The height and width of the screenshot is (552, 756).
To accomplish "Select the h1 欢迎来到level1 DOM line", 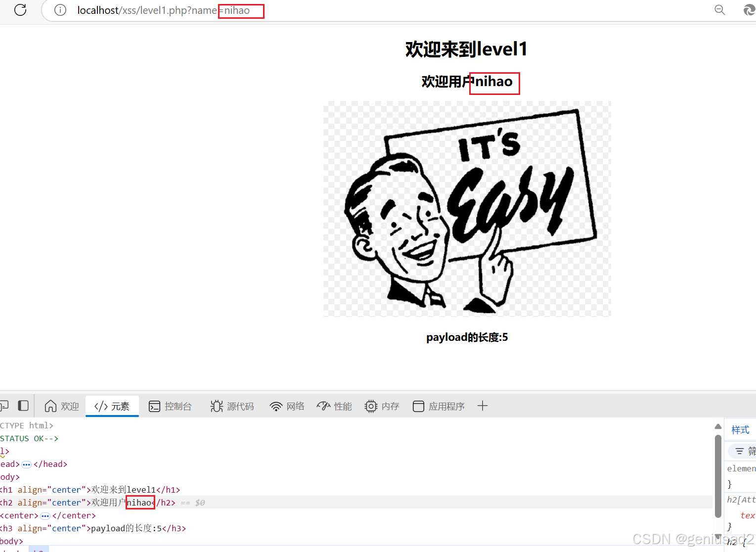I will [356, 490].
